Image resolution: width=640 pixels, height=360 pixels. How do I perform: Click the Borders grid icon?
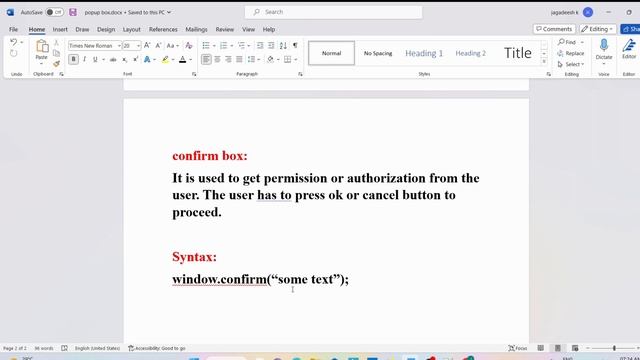point(288,60)
